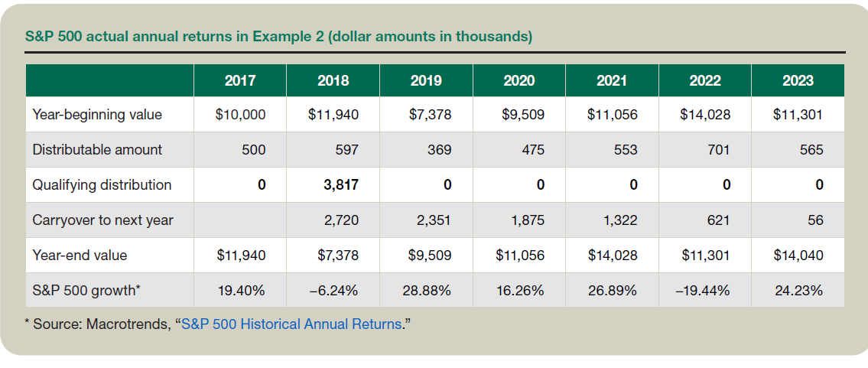Select the 56 carryover cell for 2023
Viewport: 868px width, 368px height.
coord(815,220)
